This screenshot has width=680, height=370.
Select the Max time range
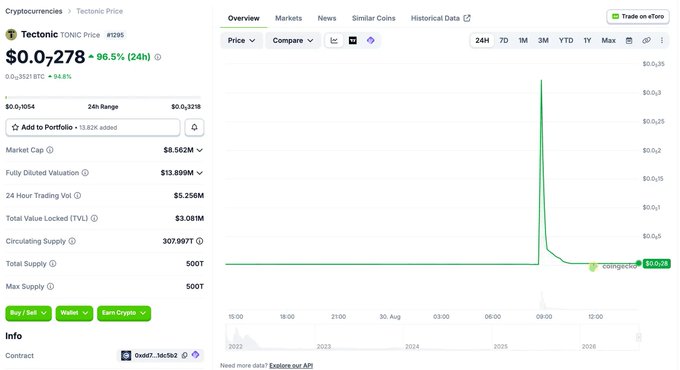(608, 40)
